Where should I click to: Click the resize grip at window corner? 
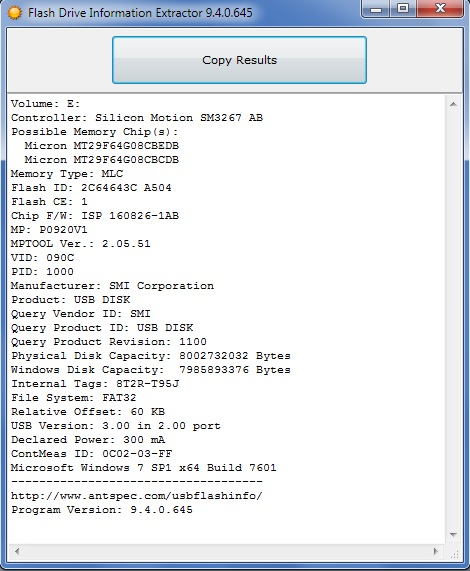(x=454, y=554)
